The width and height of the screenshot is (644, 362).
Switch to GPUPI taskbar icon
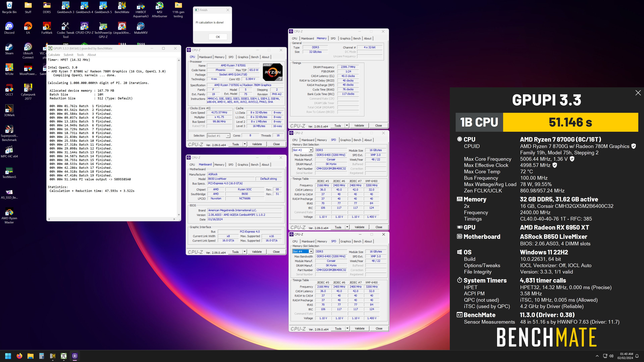pos(64,356)
